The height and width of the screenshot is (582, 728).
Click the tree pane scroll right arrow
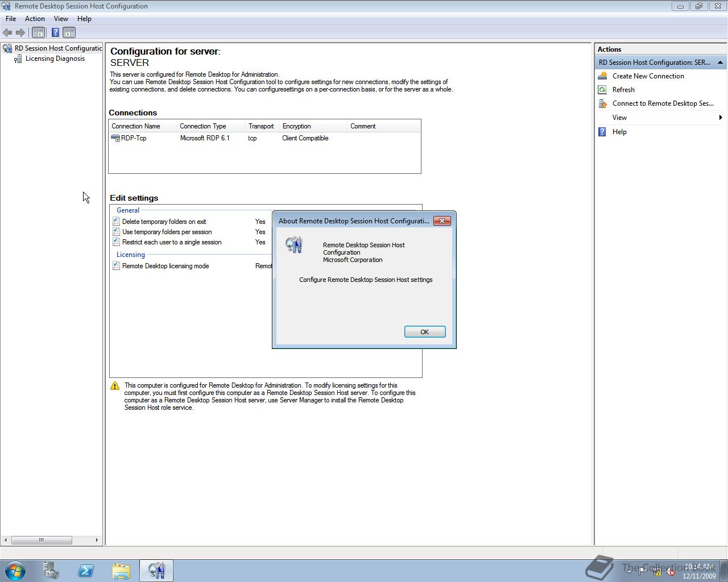pos(97,540)
